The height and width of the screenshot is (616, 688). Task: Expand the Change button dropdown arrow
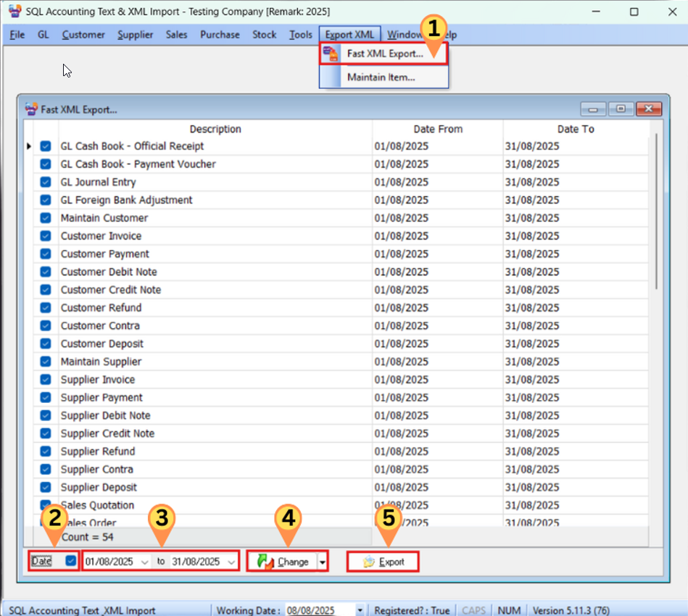pyautogui.click(x=323, y=562)
